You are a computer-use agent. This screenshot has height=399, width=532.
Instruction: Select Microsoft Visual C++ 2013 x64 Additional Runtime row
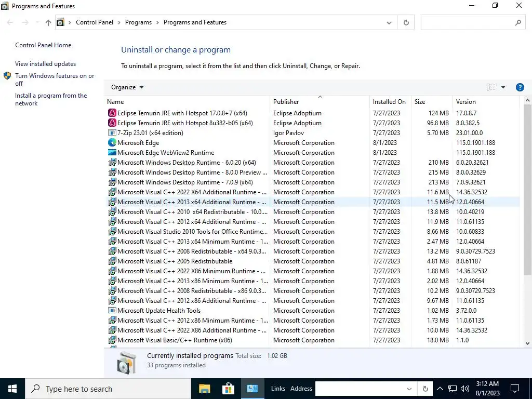[312, 202]
